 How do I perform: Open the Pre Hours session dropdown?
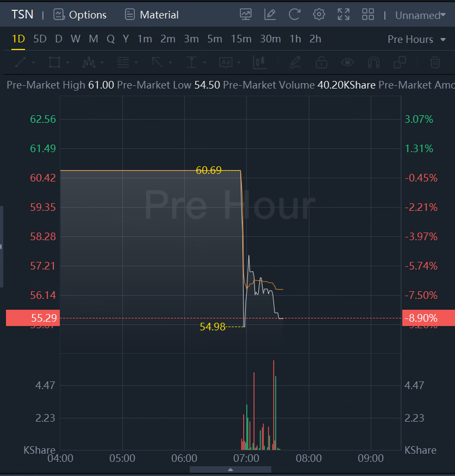tap(415, 39)
